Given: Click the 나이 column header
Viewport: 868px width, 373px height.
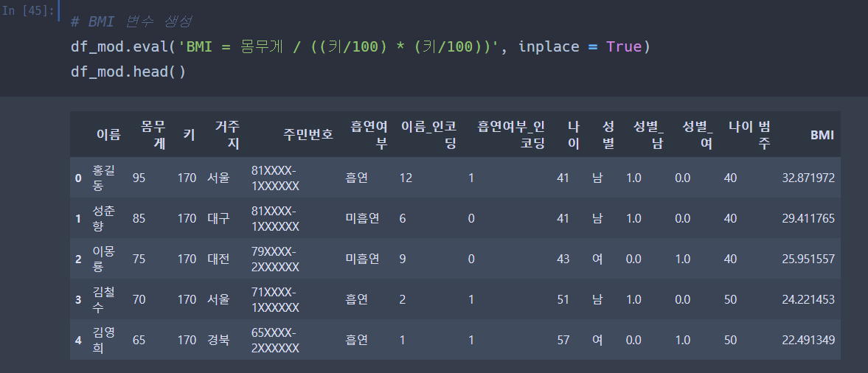Looking at the screenshot, I should tap(574, 134).
